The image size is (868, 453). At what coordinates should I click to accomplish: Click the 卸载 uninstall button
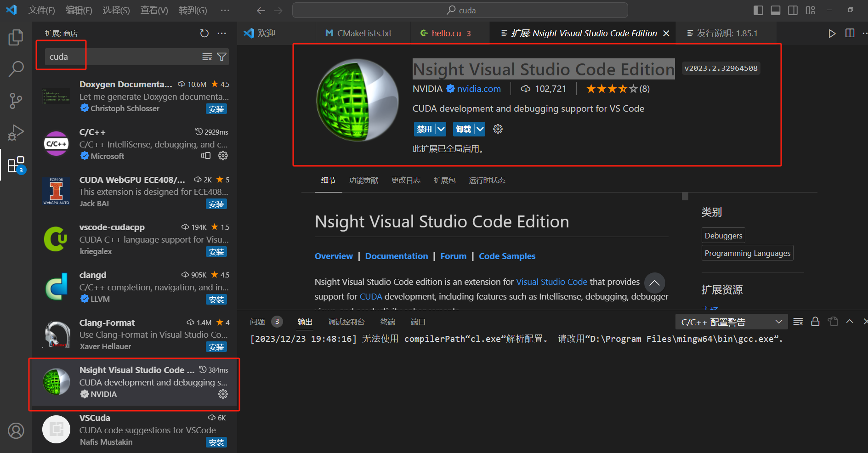point(464,129)
